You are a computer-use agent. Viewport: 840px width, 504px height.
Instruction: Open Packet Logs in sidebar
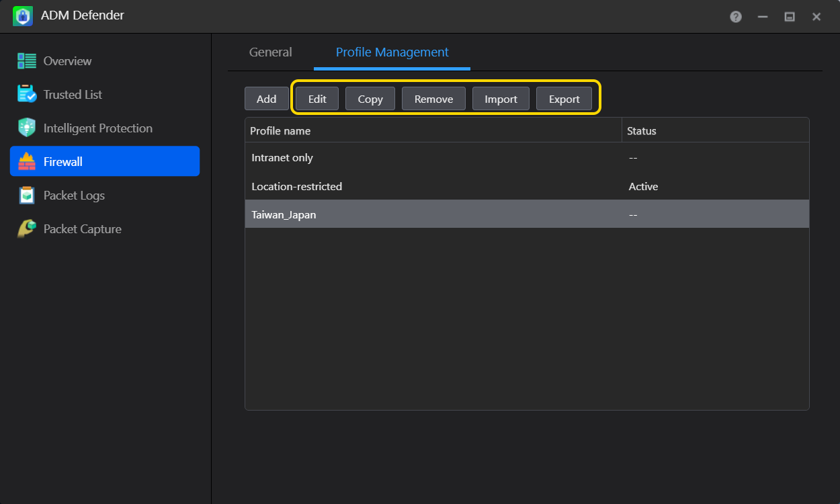tap(74, 196)
